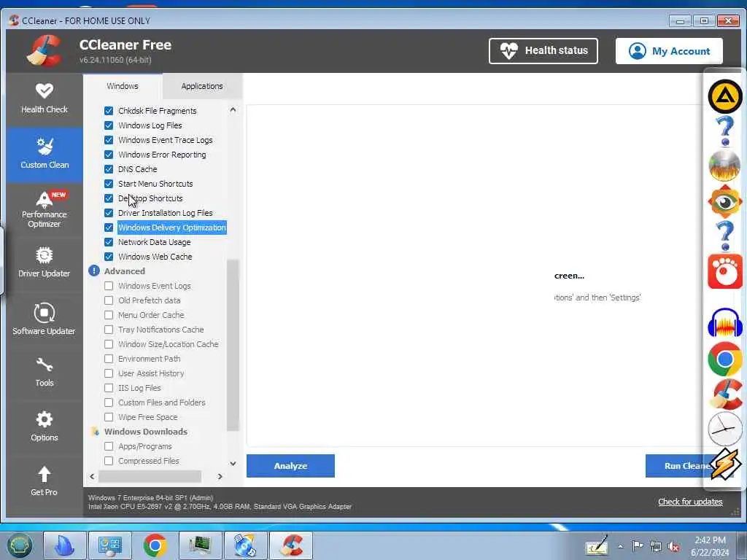The width and height of the screenshot is (747, 560).
Task: Uncheck Windows Web Cache
Action: (109, 257)
